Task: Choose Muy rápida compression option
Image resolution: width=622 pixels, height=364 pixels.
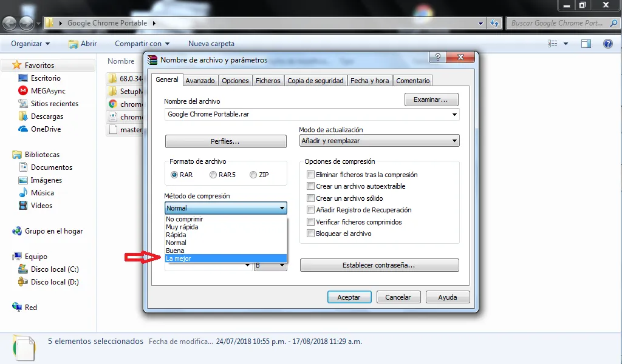Action: pyautogui.click(x=226, y=227)
